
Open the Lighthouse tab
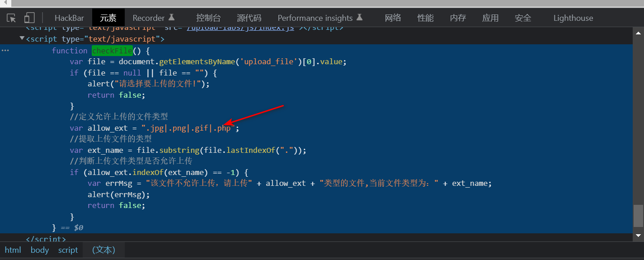pos(573,18)
